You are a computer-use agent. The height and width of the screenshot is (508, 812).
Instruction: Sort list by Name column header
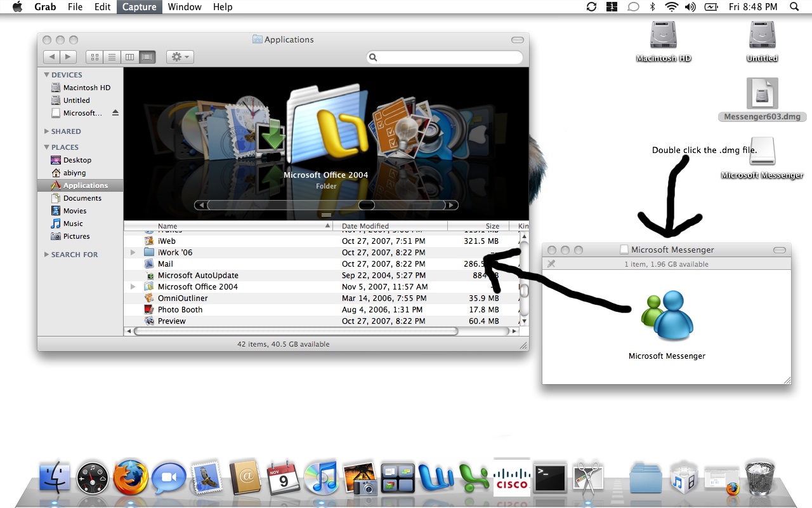click(x=228, y=226)
